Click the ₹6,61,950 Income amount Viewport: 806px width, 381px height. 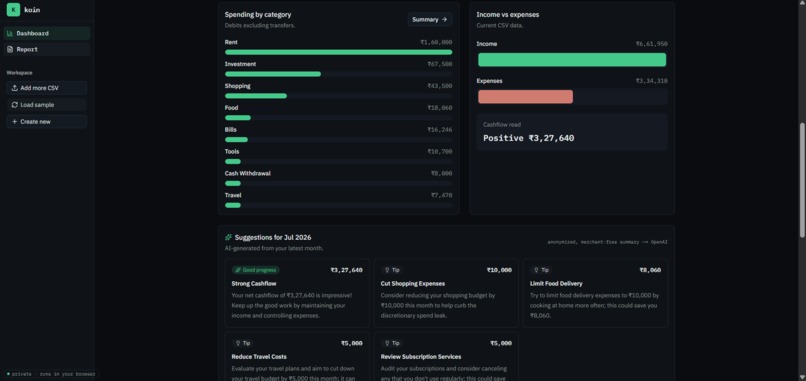coord(651,44)
